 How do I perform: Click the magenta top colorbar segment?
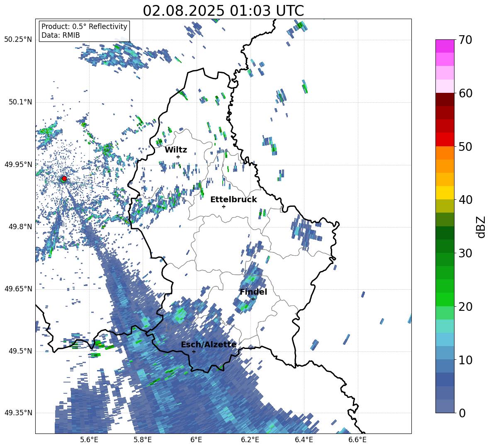point(445,46)
